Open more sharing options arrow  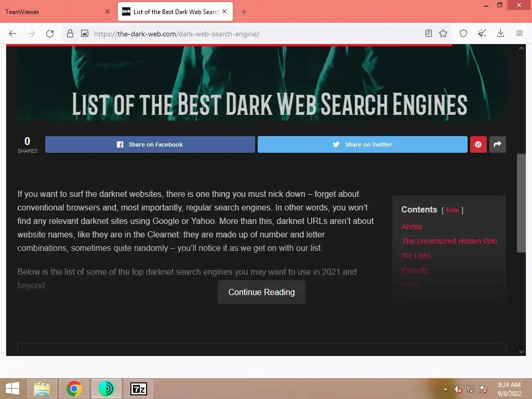pyautogui.click(x=497, y=144)
